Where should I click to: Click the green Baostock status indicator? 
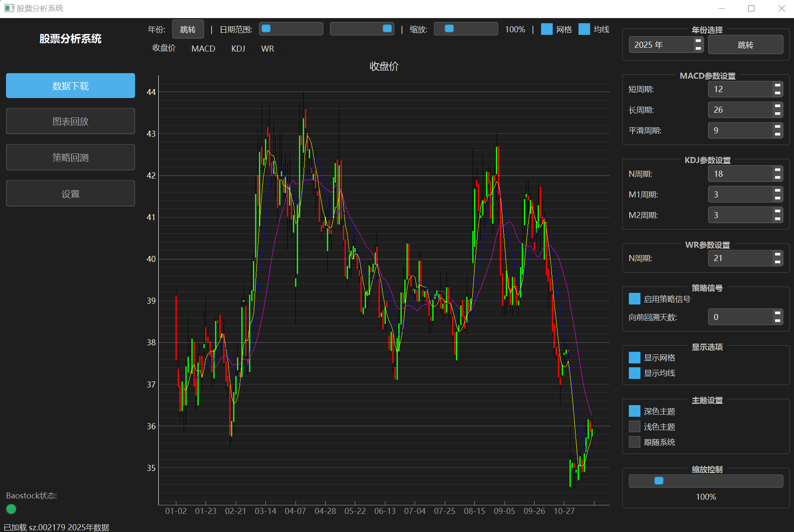click(11, 509)
